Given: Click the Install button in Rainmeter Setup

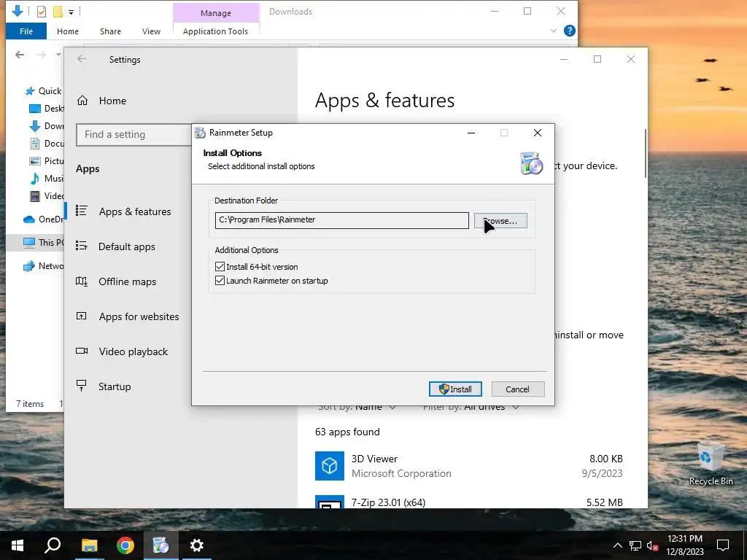Looking at the screenshot, I should (x=455, y=389).
